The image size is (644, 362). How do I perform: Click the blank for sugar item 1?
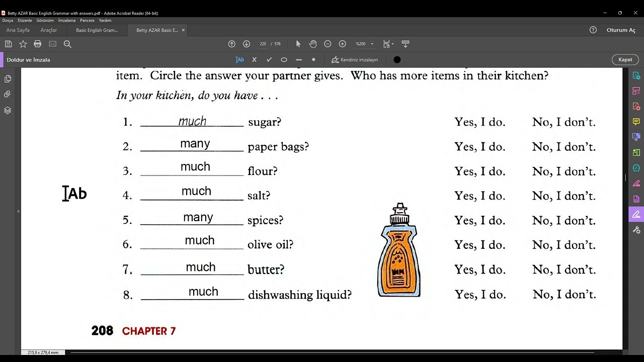192,121
